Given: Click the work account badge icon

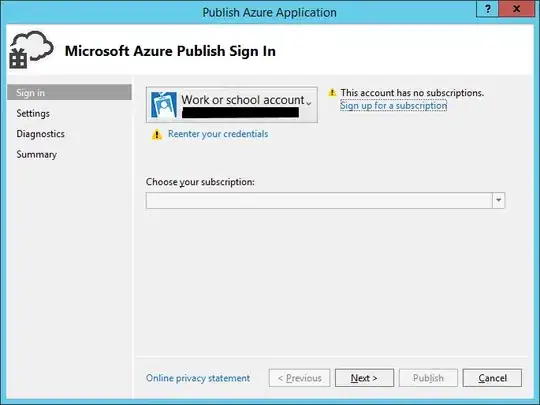Looking at the screenshot, I should 164,105.
